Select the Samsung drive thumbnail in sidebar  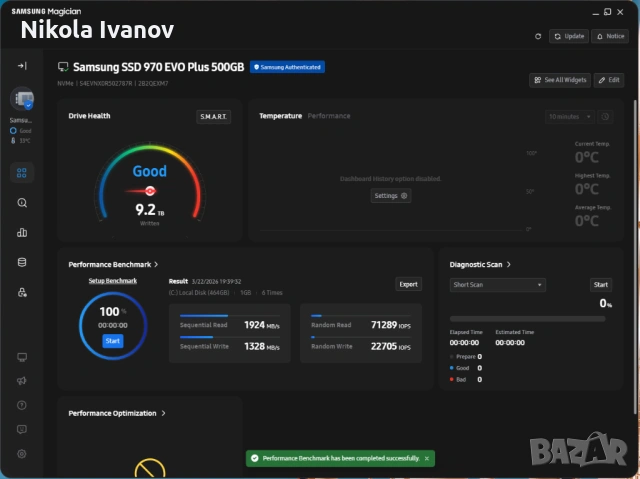click(22, 100)
